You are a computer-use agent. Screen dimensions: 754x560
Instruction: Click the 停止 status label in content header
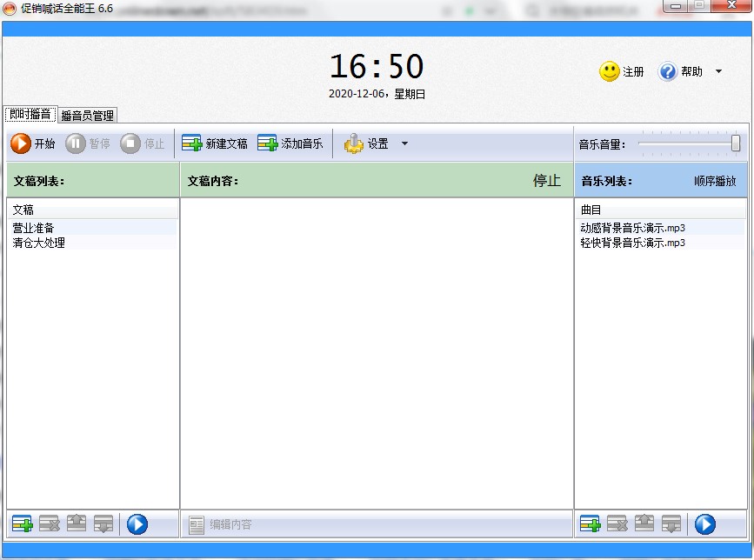tap(547, 181)
